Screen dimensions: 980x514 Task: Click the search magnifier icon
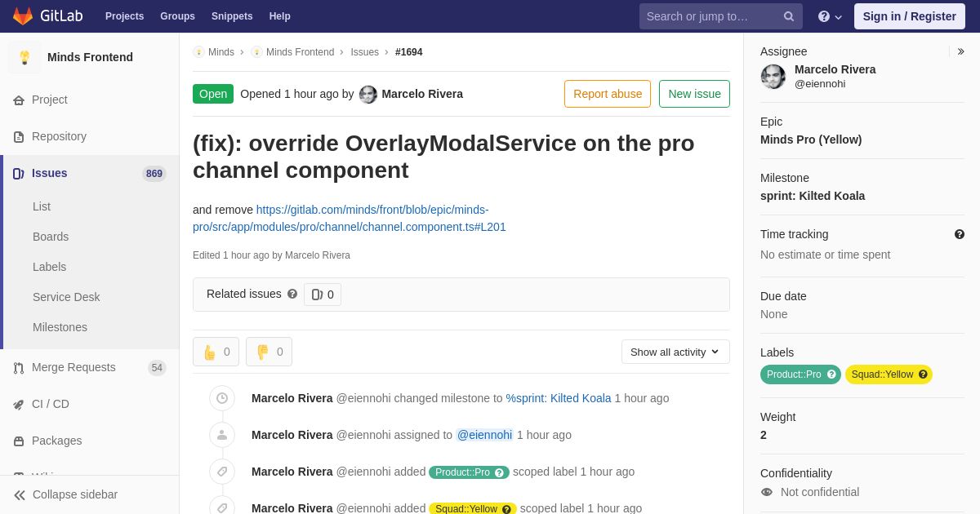(789, 16)
